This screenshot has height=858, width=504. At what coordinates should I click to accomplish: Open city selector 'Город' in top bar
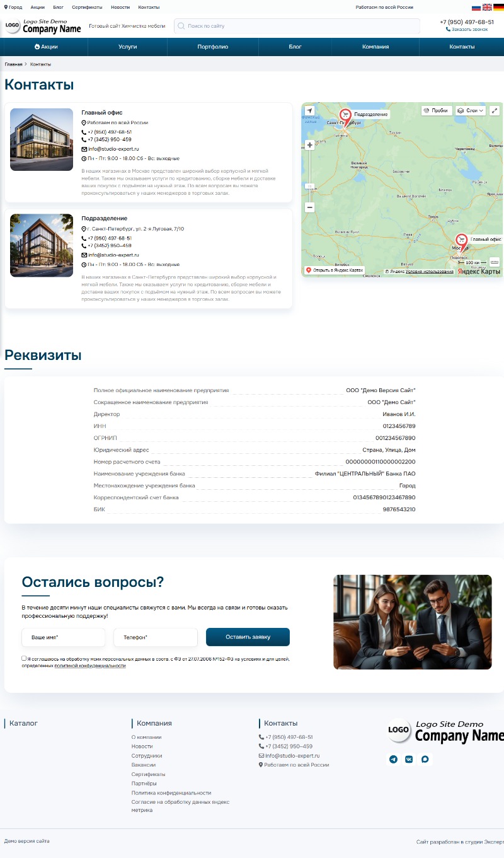[x=13, y=7]
